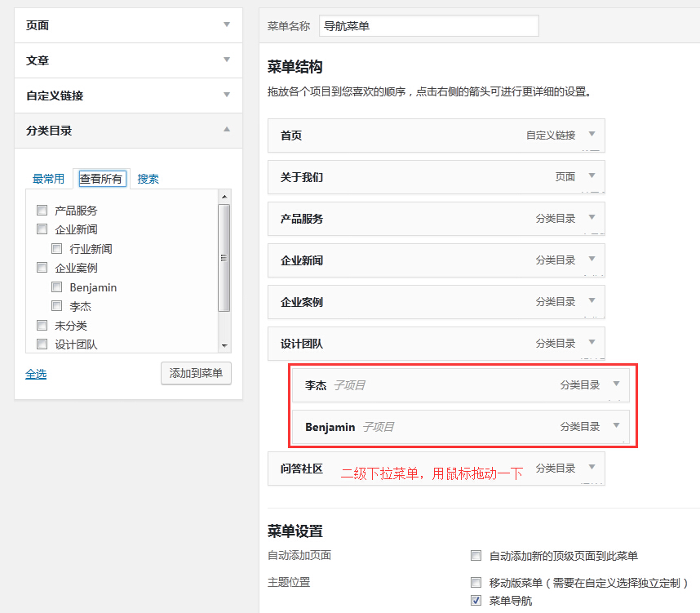This screenshot has height=613, width=700.
Task: Switch to the 搜索 tab
Action: 148,179
